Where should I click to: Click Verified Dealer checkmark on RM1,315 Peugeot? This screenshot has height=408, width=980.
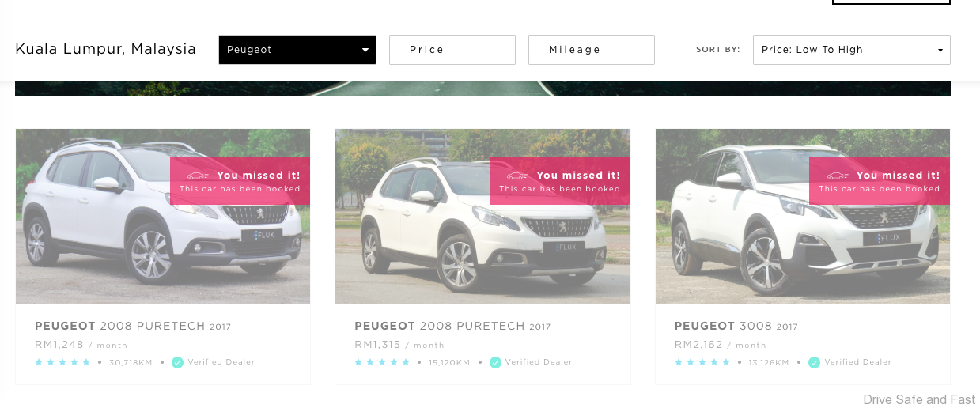pos(495,362)
